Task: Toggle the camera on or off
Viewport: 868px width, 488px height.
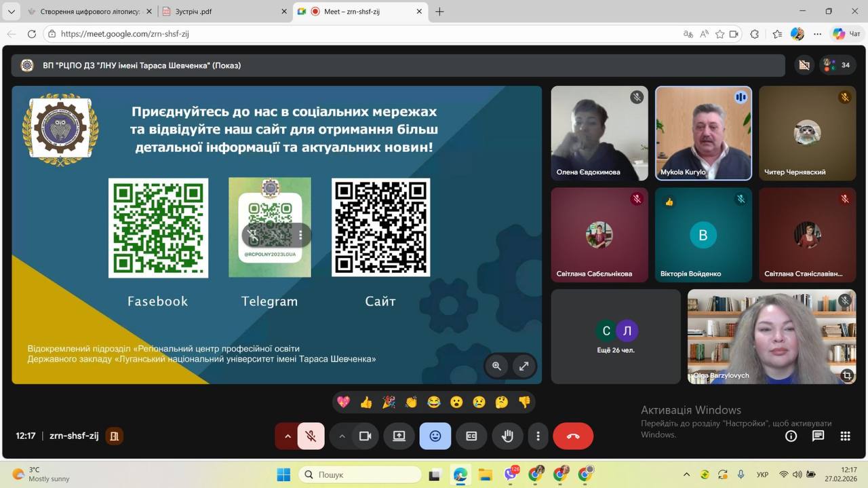Action: [365, 436]
